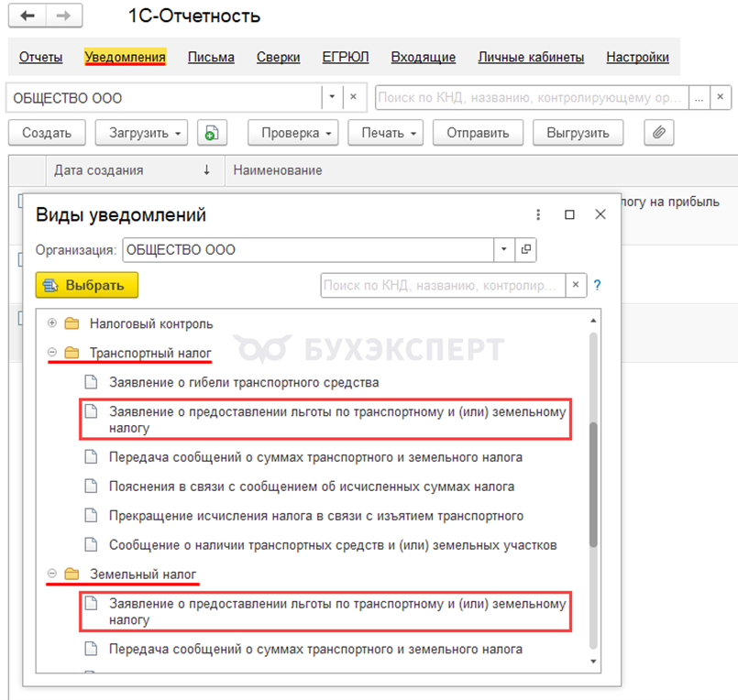Viewport: 738px width, 700px height.
Task: Open the Загрузить dropdown button
Action: tap(141, 133)
